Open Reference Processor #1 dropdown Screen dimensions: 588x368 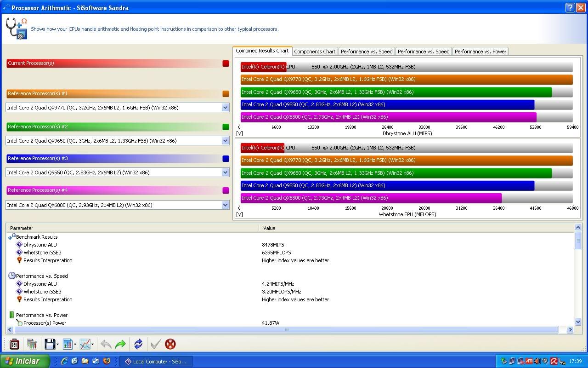pos(225,108)
